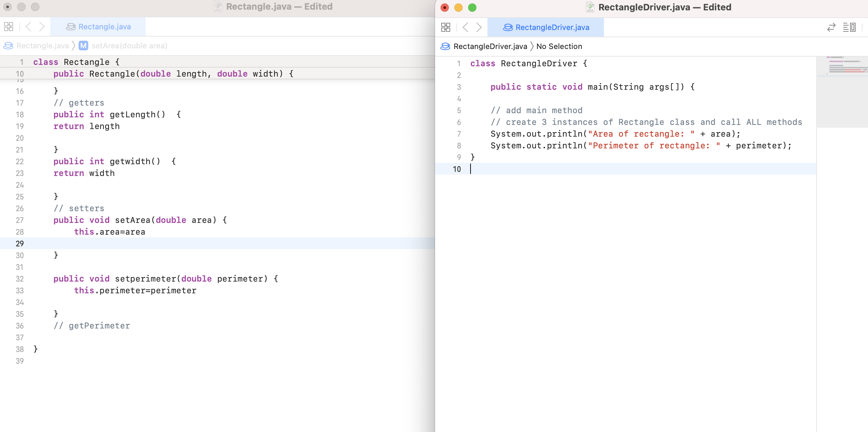
Task: Open editor options lines icon
Action: (x=849, y=27)
